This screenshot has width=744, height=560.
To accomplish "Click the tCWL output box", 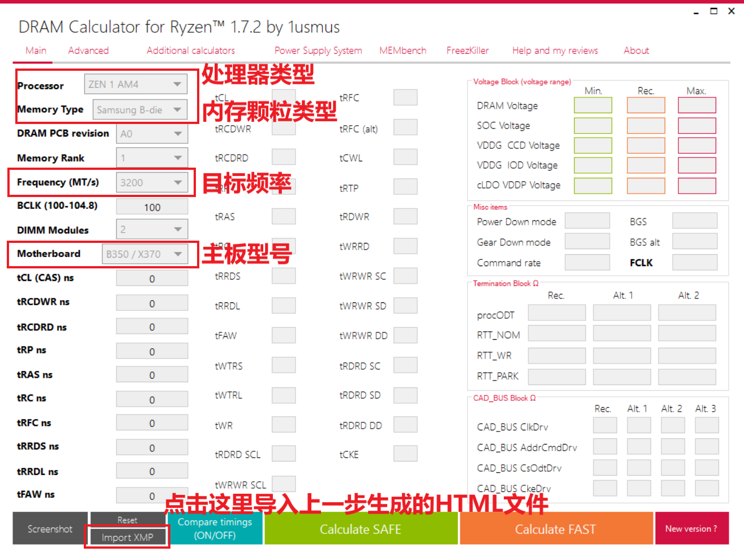I will (405, 157).
